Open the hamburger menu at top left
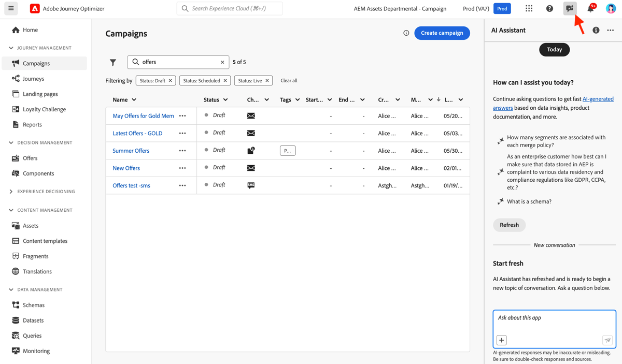 pos(11,8)
